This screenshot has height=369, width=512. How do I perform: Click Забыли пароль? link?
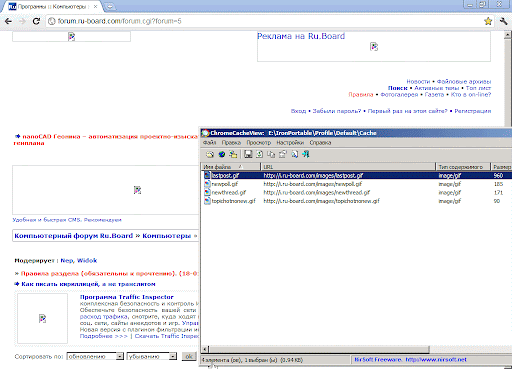[337, 111]
